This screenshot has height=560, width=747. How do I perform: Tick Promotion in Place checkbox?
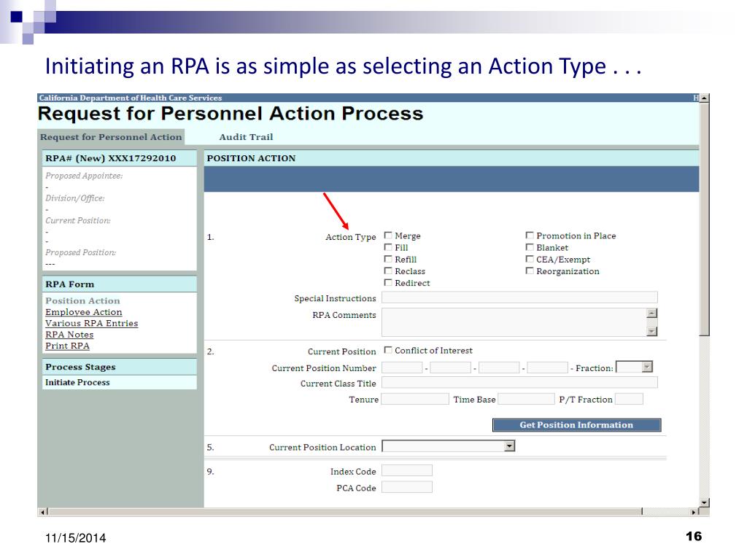pyautogui.click(x=530, y=236)
